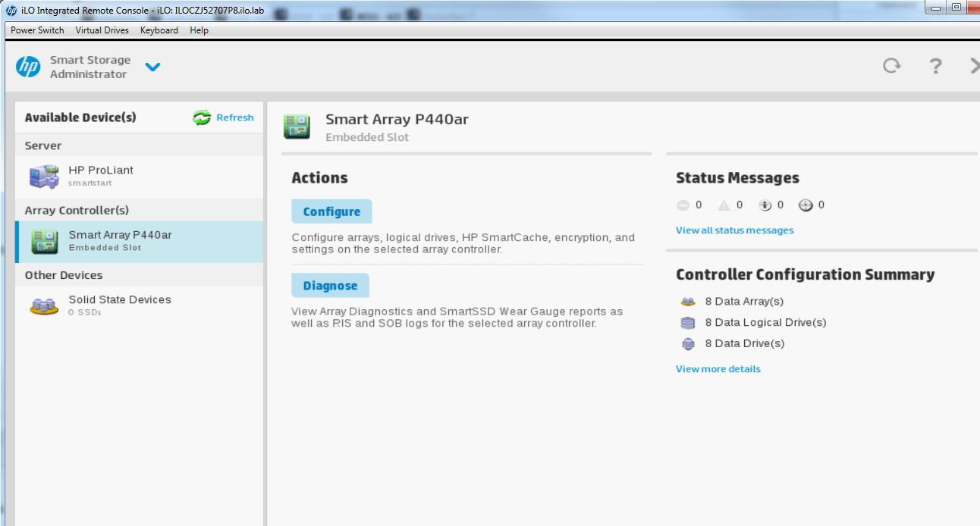Click the Data Arrays summary icon

688,302
